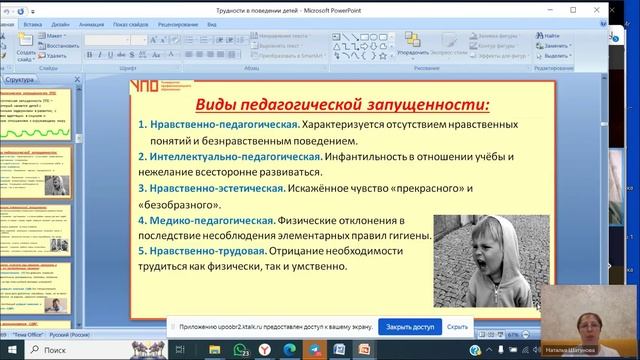Open the font size combo box
Viewport: 640px width, 360px height.
139,40
